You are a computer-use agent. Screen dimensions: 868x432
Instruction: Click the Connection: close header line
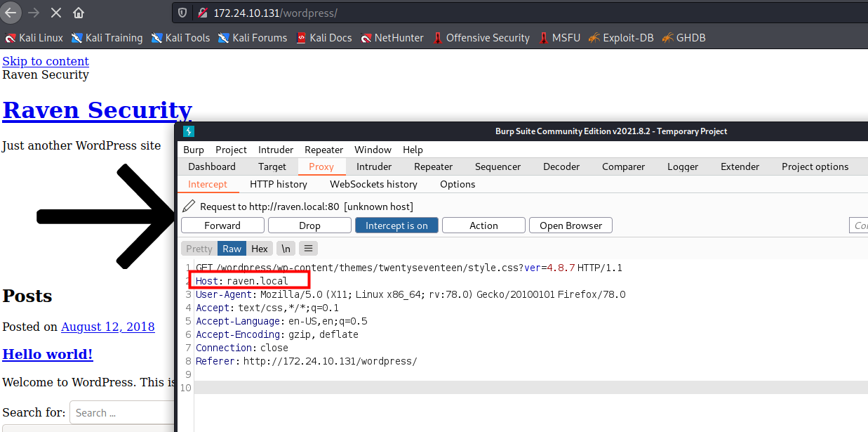pyautogui.click(x=242, y=348)
